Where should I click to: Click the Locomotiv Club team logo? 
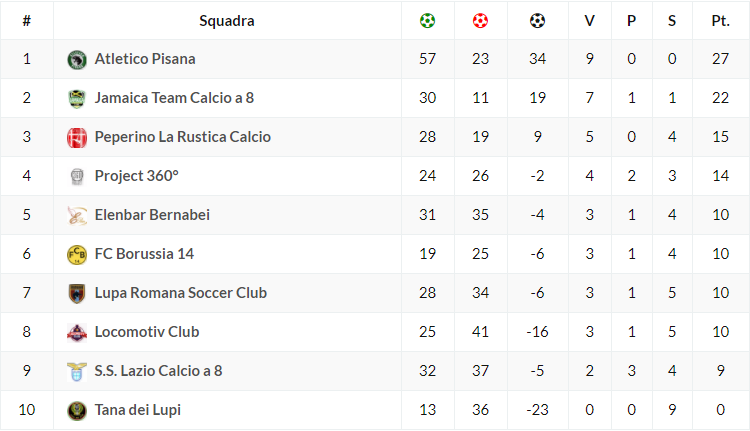[x=77, y=332]
